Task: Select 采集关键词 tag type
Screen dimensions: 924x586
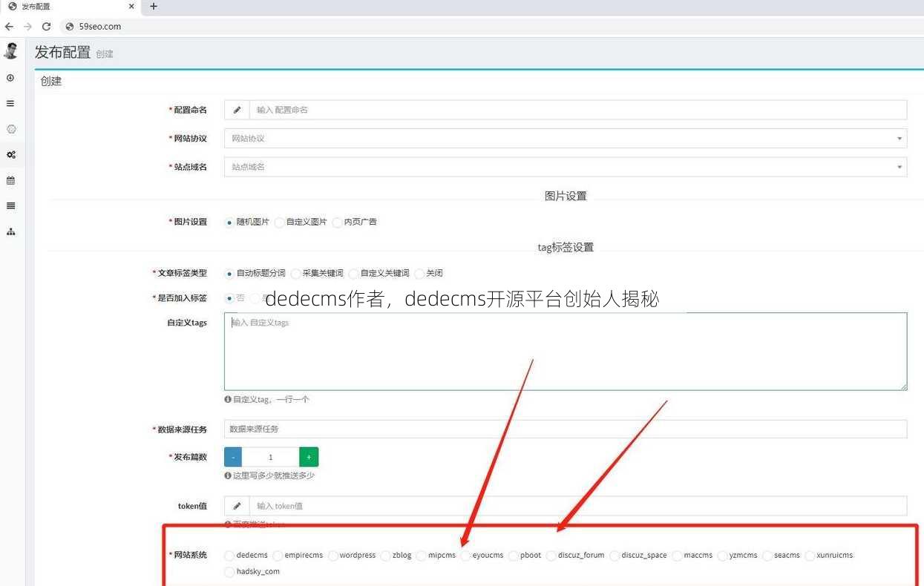Action: 295,274
